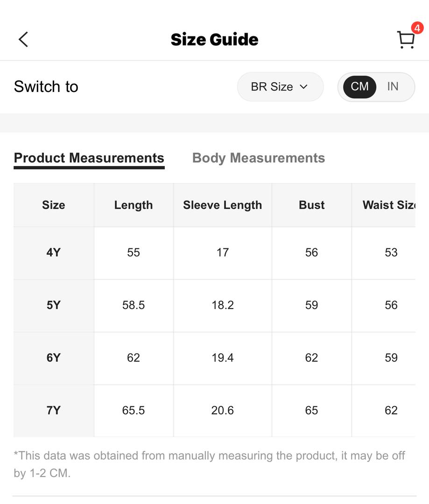Open the shopping cart icon
429x504 pixels.
tap(406, 40)
